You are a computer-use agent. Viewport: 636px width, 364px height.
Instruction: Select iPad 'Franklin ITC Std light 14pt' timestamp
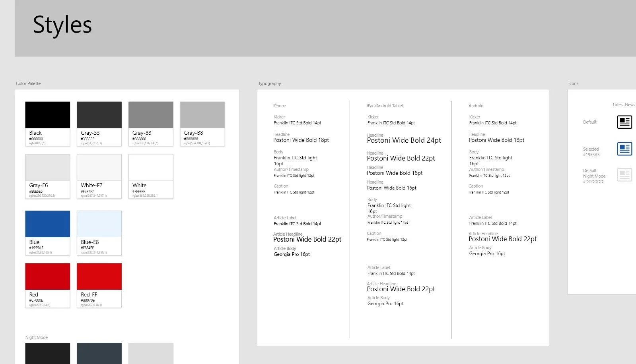[x=388, y=223]
